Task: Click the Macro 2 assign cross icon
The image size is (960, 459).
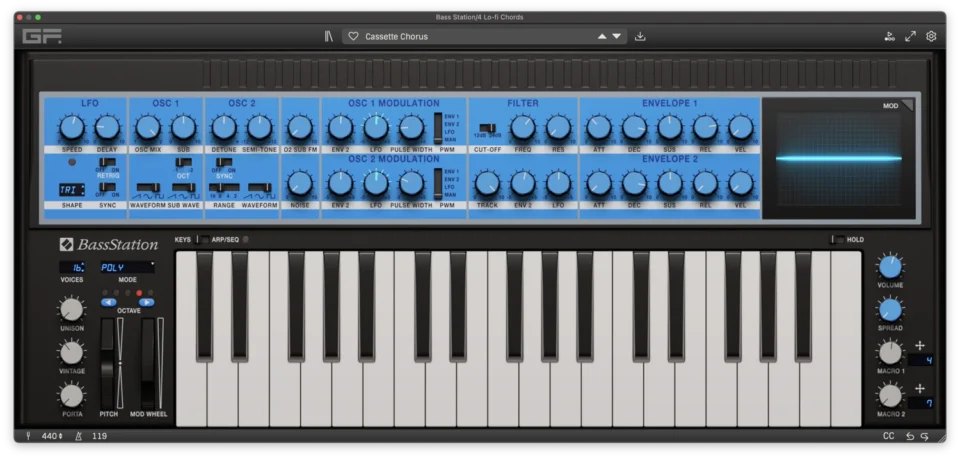Action: [x=920, y=389]
